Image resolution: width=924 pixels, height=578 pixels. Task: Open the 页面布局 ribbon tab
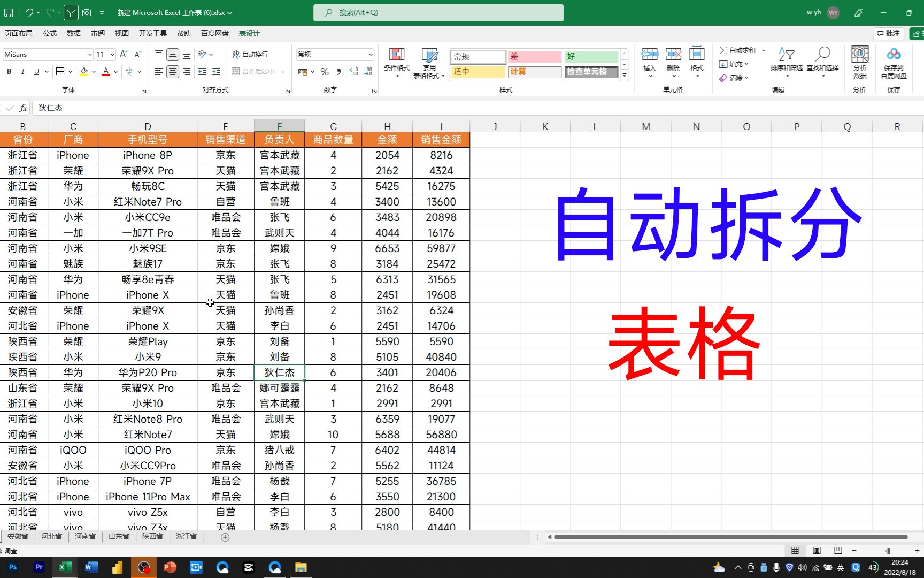point(19,33)
